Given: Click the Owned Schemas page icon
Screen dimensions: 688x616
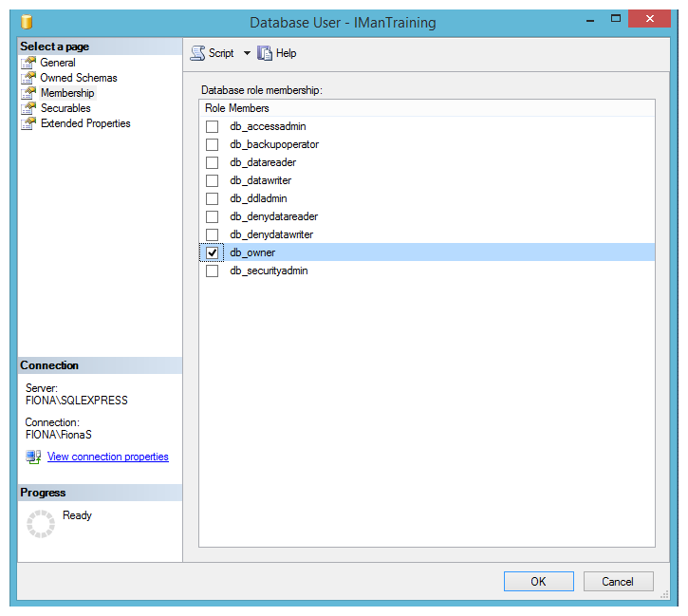Looking at the screenshot, I should click(x=28, y=78).
